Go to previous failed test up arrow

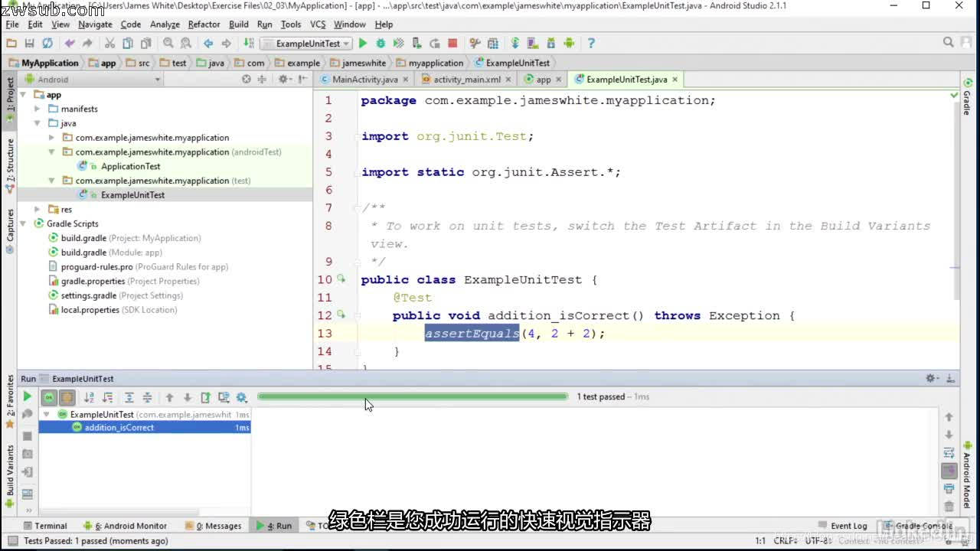pyautogui.click(x=169, y=397)
